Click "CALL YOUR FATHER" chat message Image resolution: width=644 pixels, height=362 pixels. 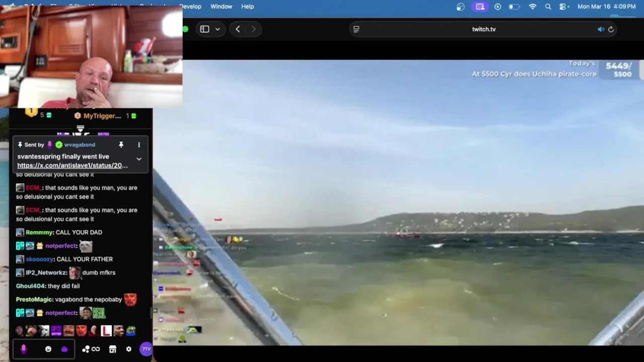click(85, 259)
